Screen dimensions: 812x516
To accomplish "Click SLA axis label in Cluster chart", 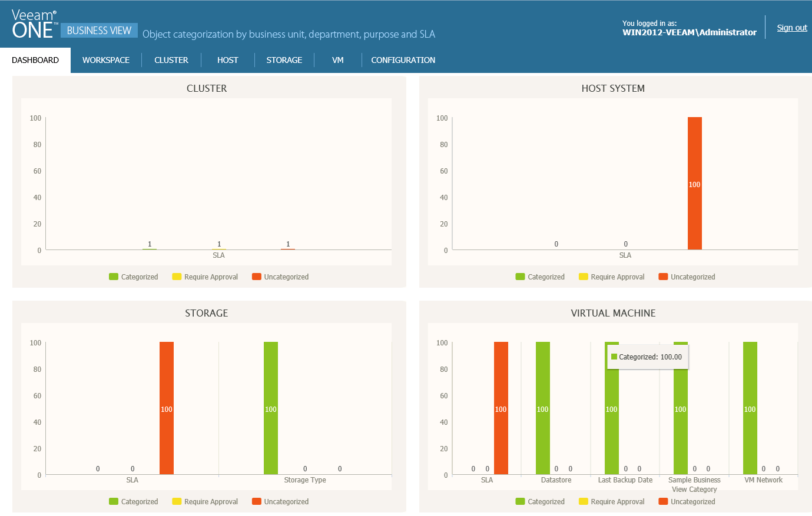I will (218, 255).
